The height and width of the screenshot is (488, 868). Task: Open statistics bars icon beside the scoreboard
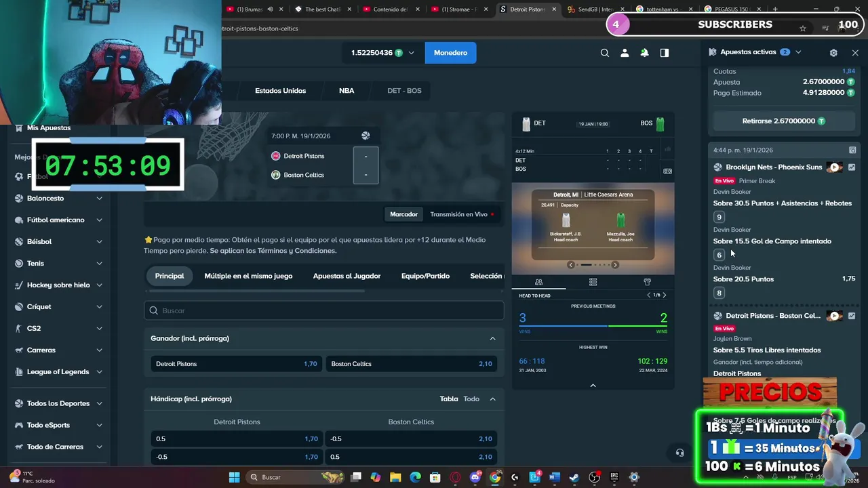pyautogui.click(x=667, y=149)
